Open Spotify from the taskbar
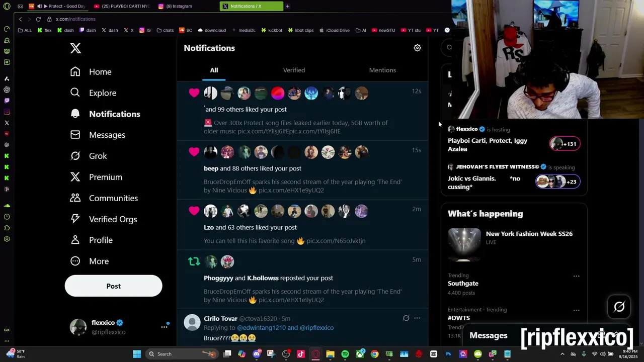This screenshot has width=644, height=362. [x=345, y=354]
